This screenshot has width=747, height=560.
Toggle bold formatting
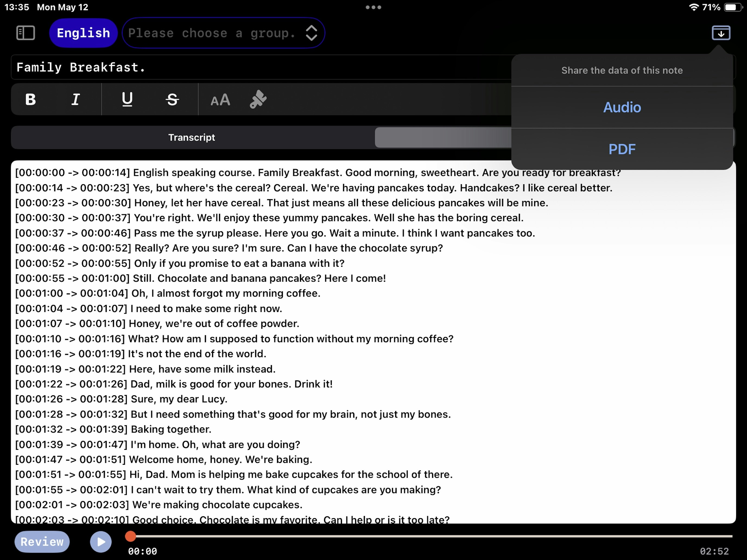(30, 100)
